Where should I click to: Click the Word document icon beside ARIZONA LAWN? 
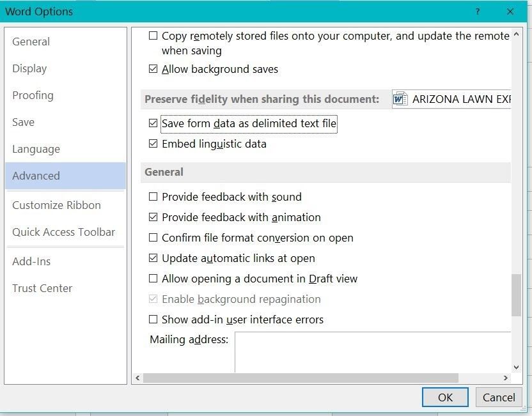400,99
